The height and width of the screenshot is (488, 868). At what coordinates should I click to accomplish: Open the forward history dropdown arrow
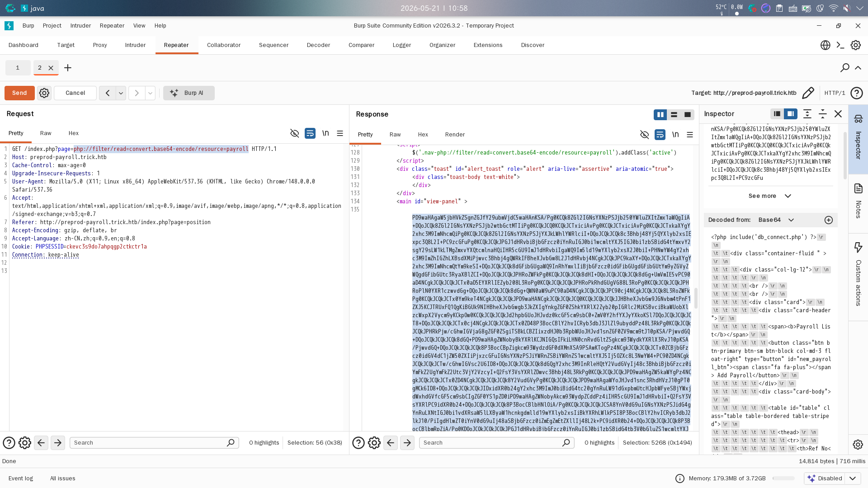pyautogui.click(x=150, y=93)
